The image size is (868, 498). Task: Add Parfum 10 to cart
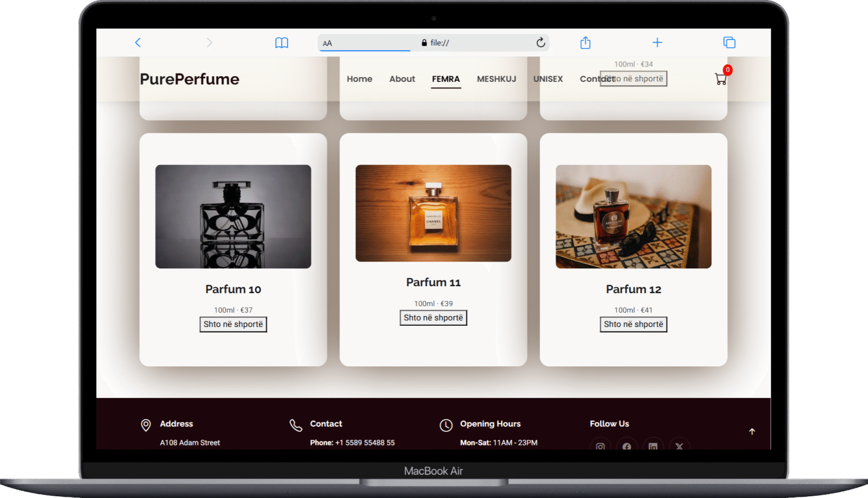click(233, 324)
